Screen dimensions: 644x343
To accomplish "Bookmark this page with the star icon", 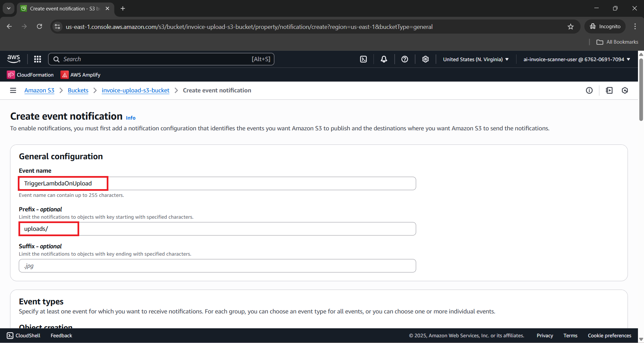I will pos(571,27).
